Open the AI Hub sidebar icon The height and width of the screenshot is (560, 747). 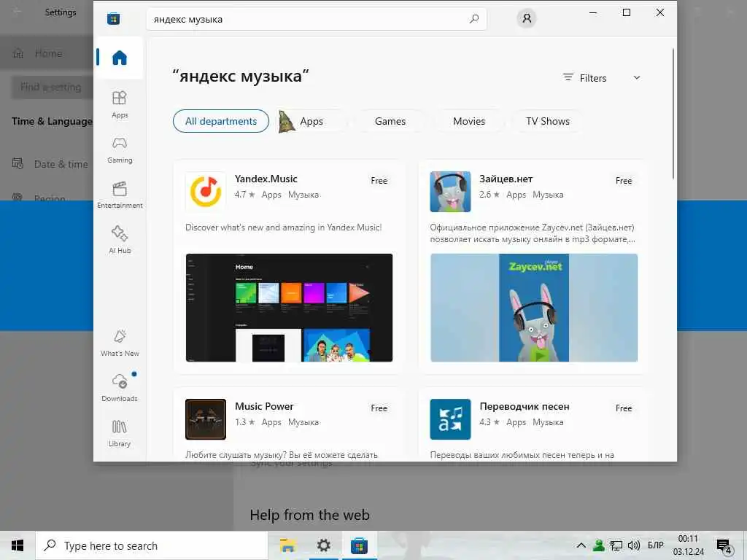coord(120,240)
